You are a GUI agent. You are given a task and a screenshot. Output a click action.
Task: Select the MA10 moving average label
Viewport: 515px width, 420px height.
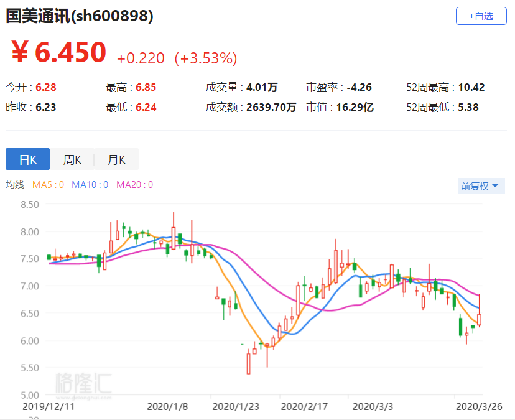(90, 185)
